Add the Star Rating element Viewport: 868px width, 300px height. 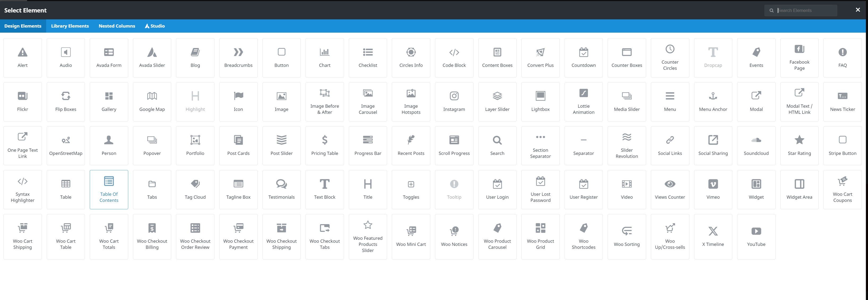click(799, 145)
